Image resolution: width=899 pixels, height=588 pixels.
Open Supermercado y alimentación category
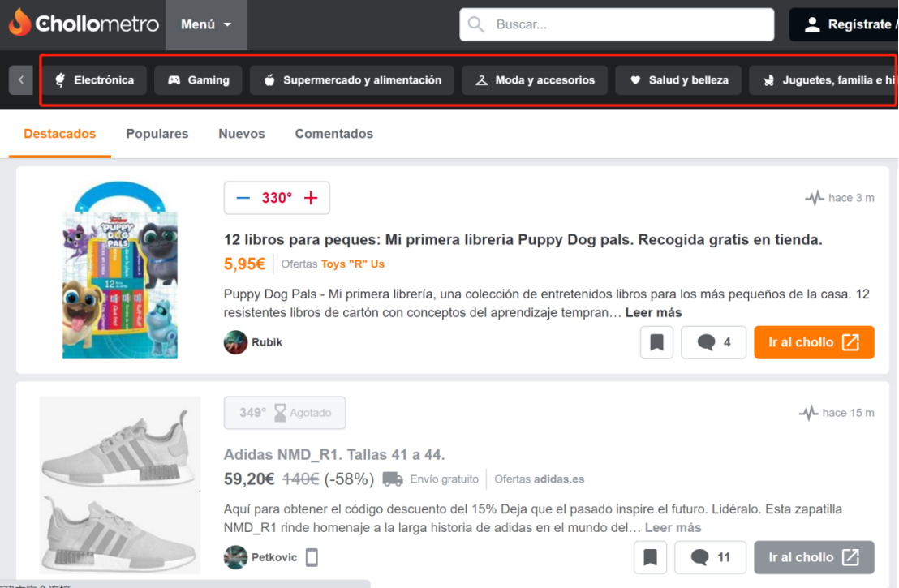point(352,80)
